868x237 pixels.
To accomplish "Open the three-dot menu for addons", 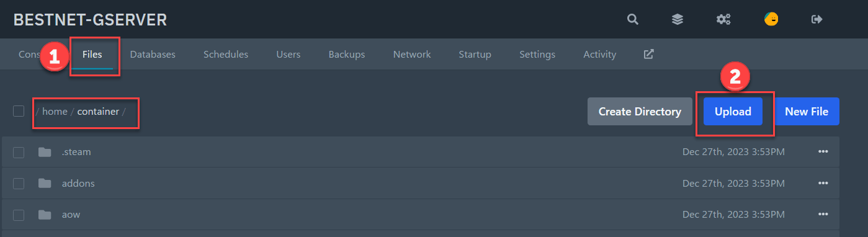I will click(823, 183).
